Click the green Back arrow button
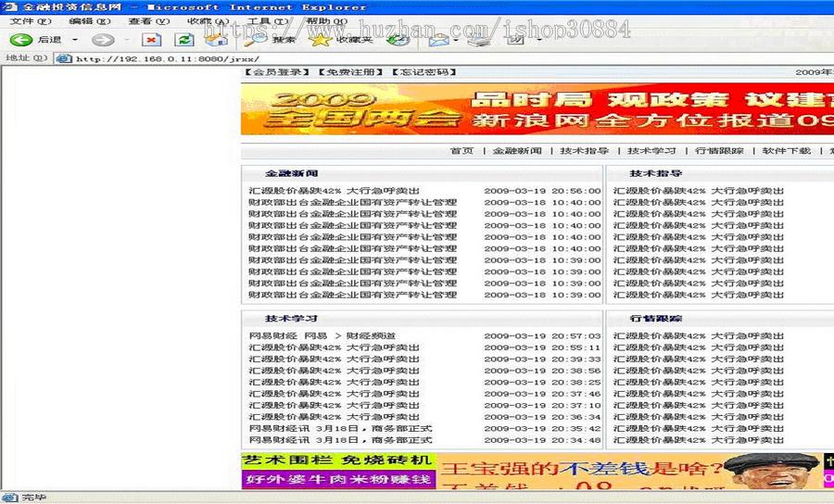834x504 pixels. click(x=21, y=40)
